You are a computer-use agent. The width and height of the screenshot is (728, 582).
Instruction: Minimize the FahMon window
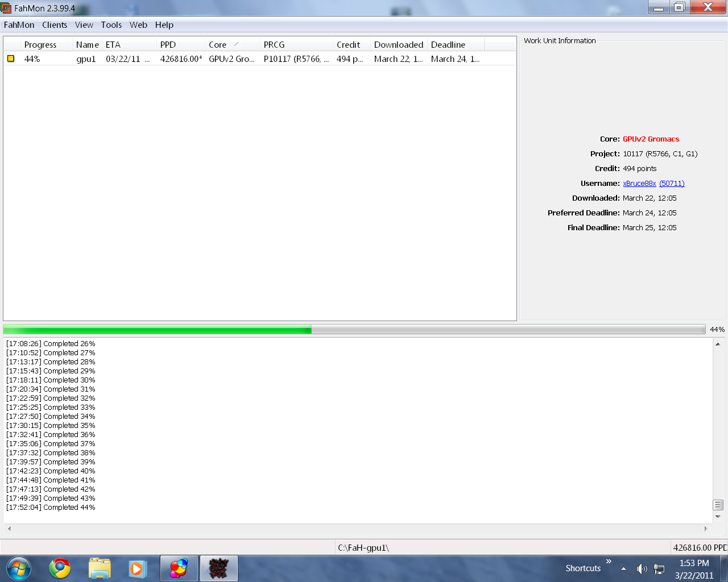(659, 7)
